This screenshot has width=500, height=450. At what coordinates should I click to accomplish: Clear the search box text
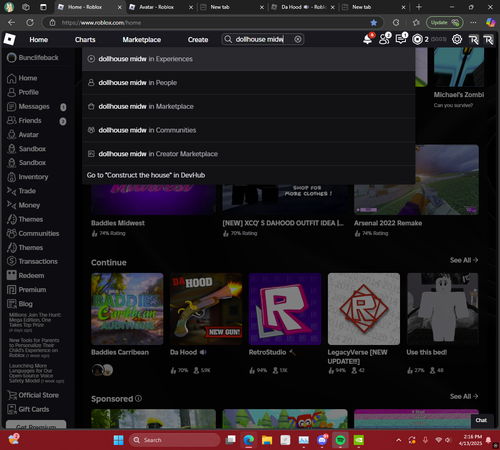click(298, 39)
